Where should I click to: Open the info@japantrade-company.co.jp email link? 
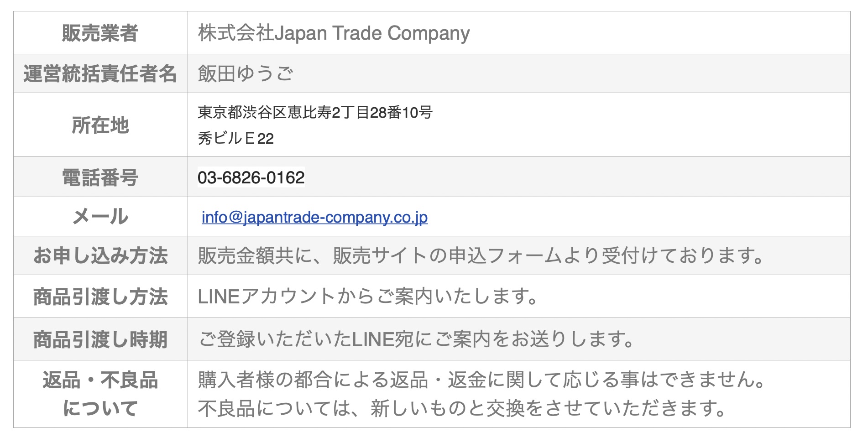click(x=314, y=217)
